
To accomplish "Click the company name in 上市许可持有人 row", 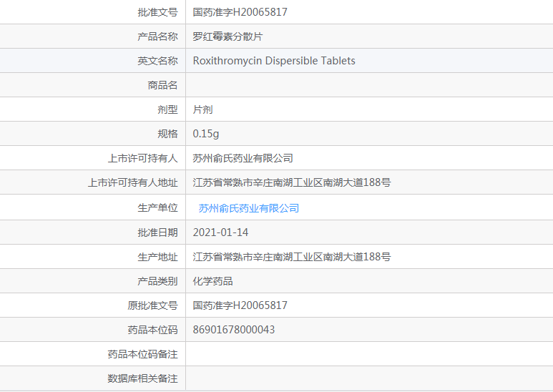I will click(243, 158).
